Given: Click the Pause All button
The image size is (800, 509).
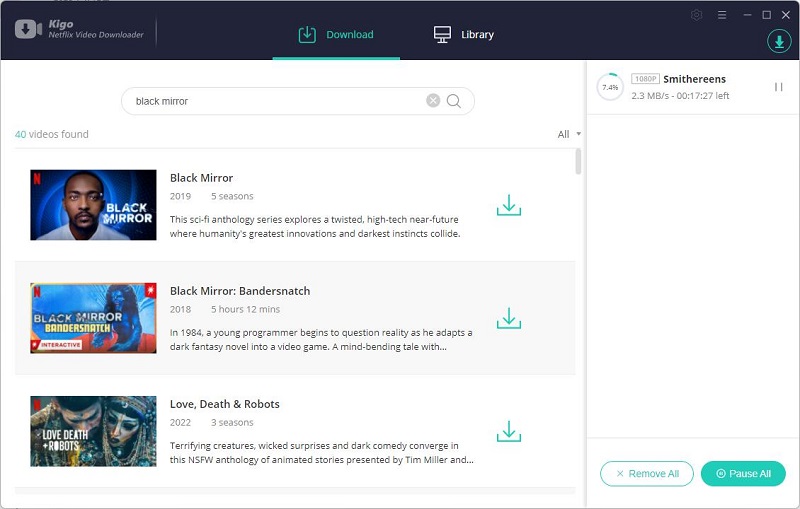Looking at the screenshot, I should [x=743, y=474].
